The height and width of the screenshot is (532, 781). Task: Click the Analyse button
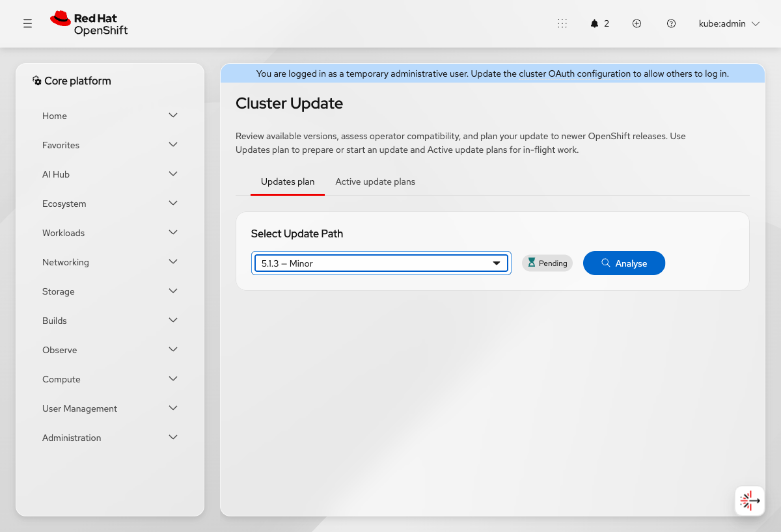[x=624, y=263]
